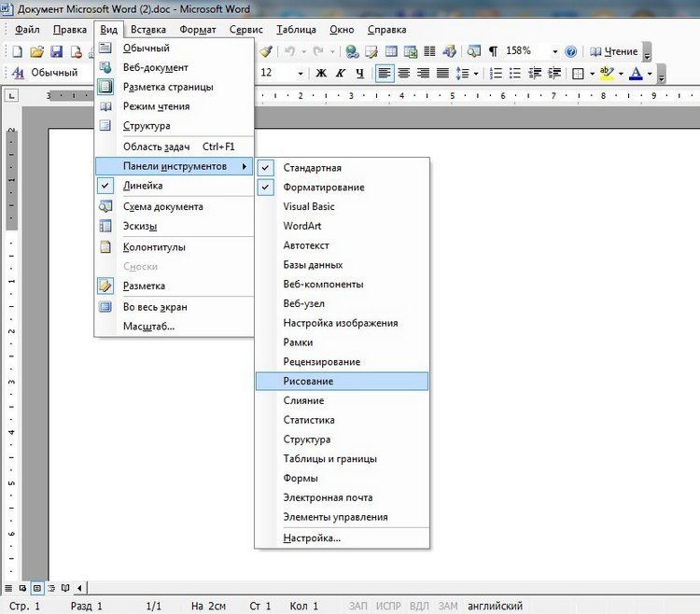Show paragraph marks with ¶ icon
This screenshot has width=700, height=614.
point(493,51)
